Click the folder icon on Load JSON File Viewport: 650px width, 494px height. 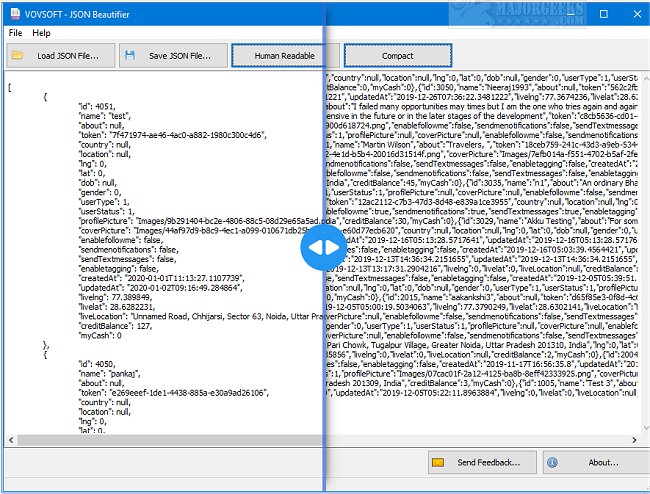pos(18,56)
